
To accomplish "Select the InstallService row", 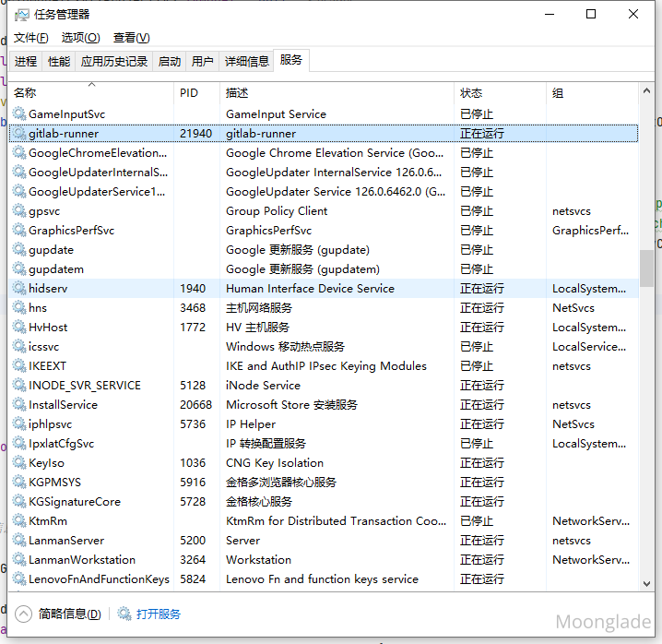I will point(277,405).
